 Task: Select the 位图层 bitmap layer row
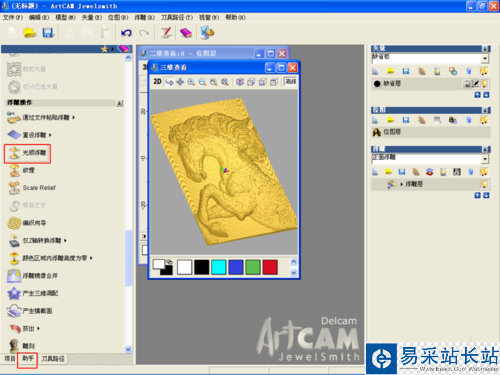pos(431,132)
